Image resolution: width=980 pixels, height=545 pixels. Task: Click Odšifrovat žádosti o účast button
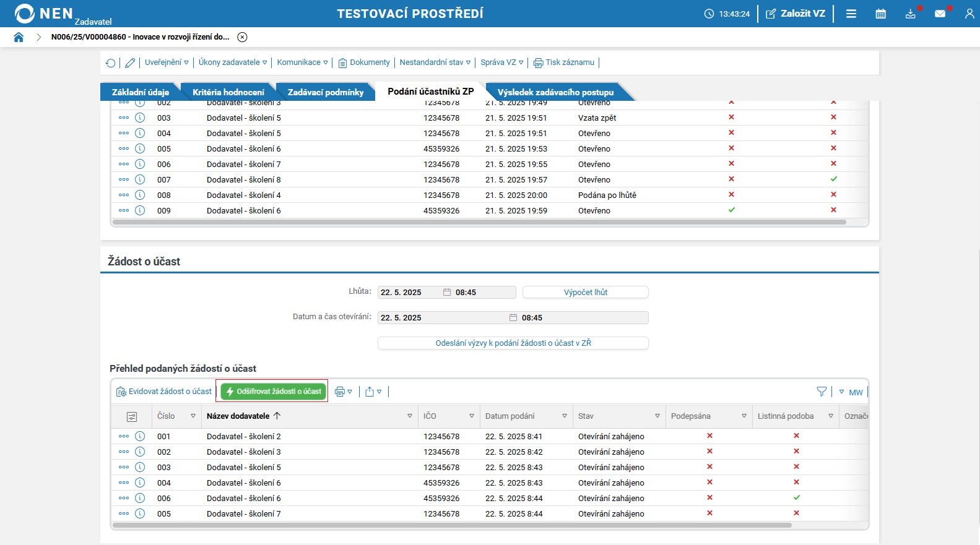click(x=274, y=392)
